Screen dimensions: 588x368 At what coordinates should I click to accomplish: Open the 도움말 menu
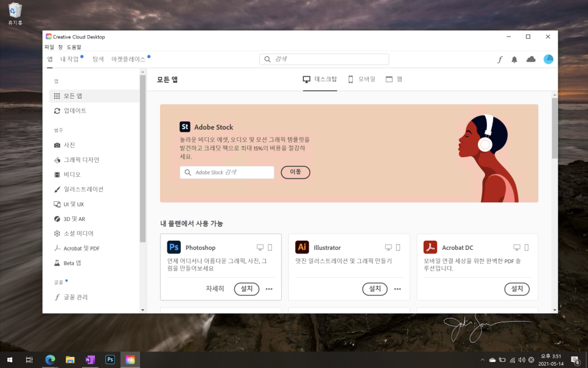click(74, 47)
